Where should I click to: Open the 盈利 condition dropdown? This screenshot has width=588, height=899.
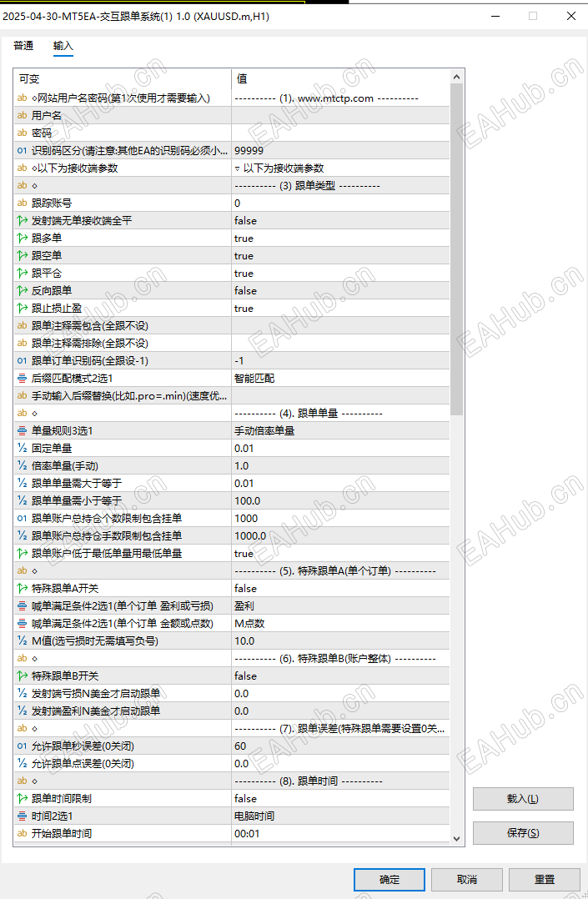pyautogui.click(x=341, y=605)
